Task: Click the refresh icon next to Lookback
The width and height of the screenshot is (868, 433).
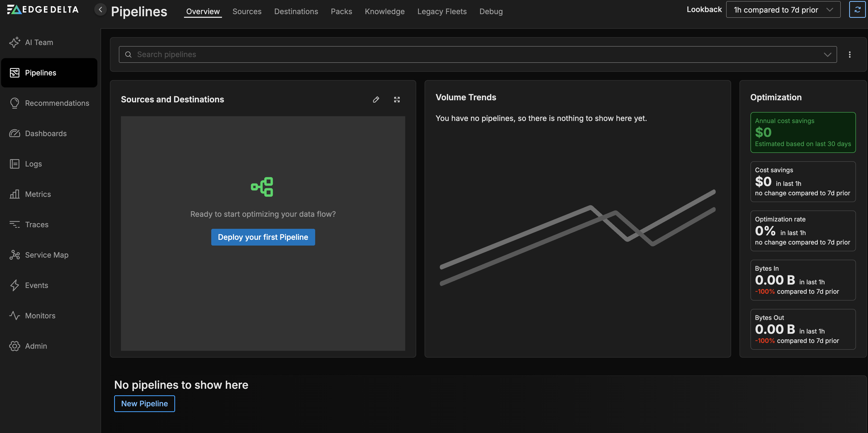Action: click(857, 10)
